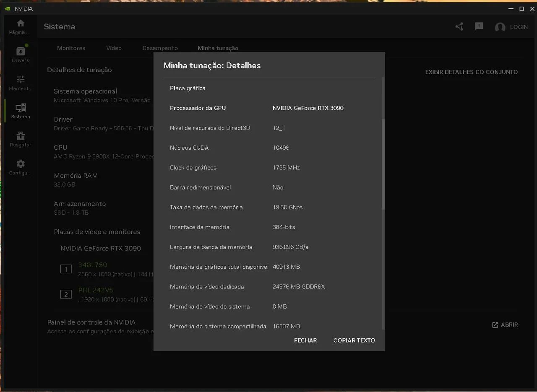The width and height of the screenshot is (537, 392).
Task: Click EXIBIR DETALHES DO CONJUNTO
Action: [x=472, y=72]
